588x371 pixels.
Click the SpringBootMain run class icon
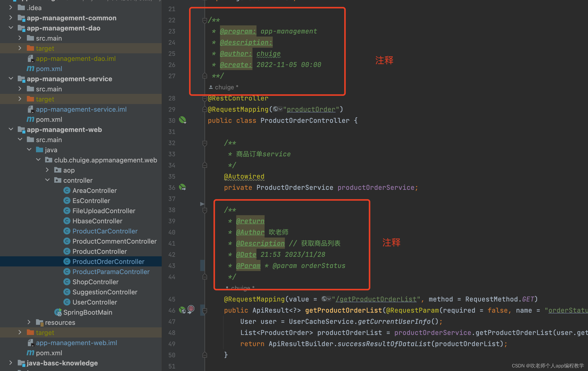click(x=58, y=312)
